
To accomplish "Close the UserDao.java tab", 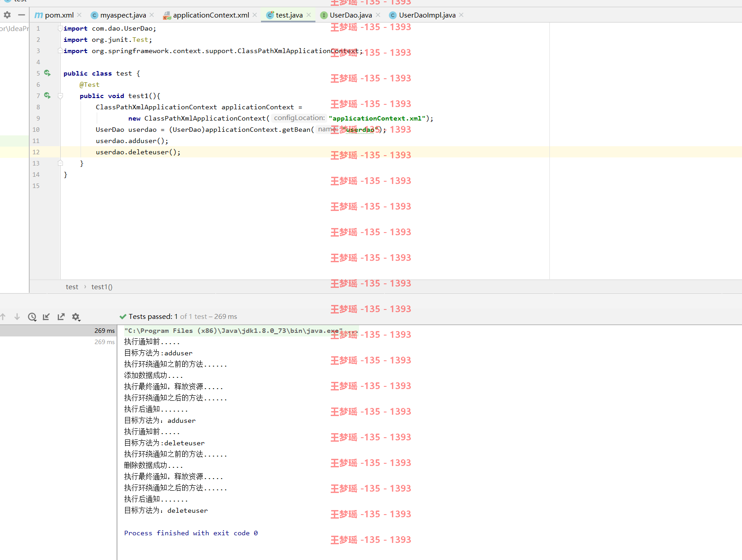I will click(x=378, y=15).
